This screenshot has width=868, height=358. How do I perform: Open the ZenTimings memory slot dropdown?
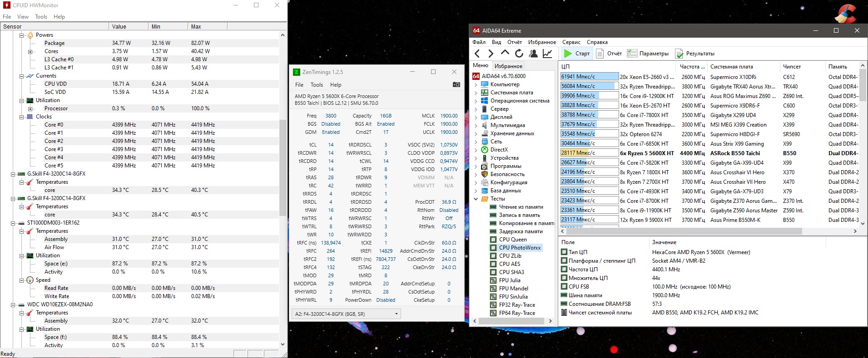tap(346, 314)
